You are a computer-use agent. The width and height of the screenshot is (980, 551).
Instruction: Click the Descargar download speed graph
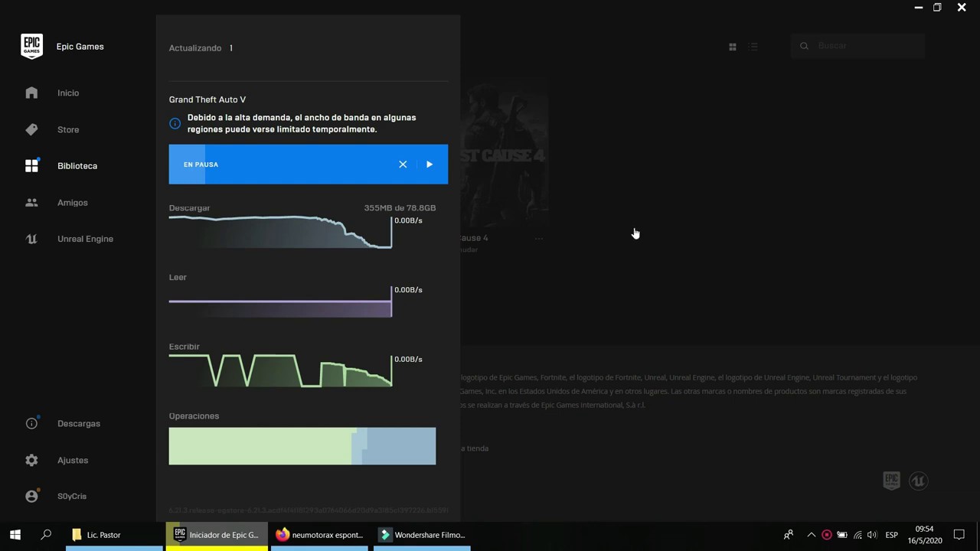[x=280, y=232]
